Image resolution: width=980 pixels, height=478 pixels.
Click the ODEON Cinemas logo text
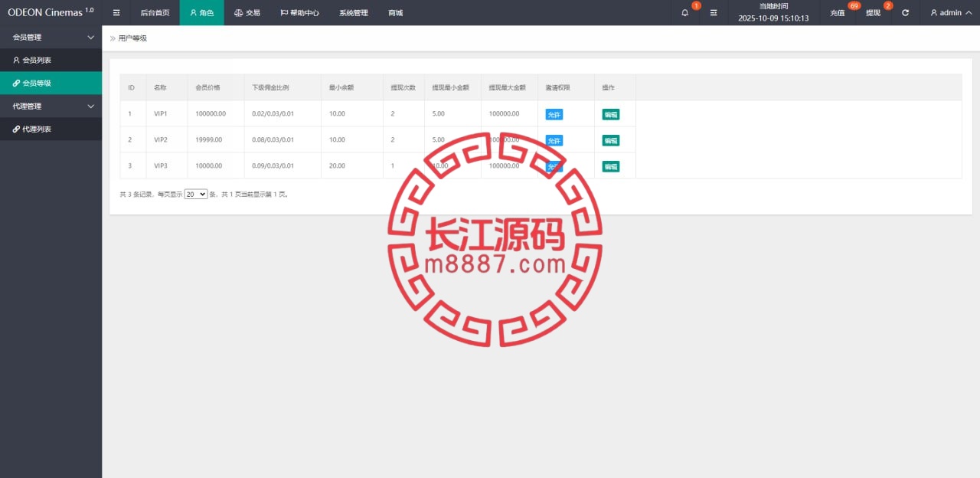[51, 12]
